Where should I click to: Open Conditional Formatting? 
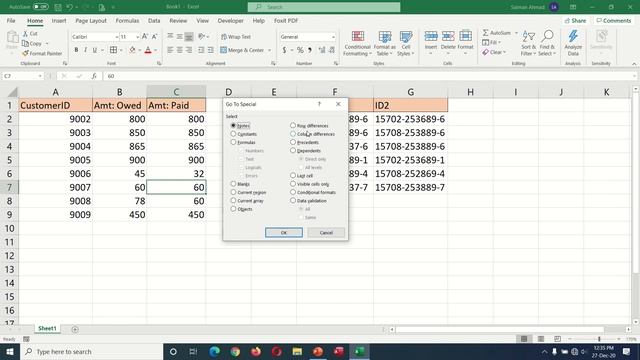point(358,43)
